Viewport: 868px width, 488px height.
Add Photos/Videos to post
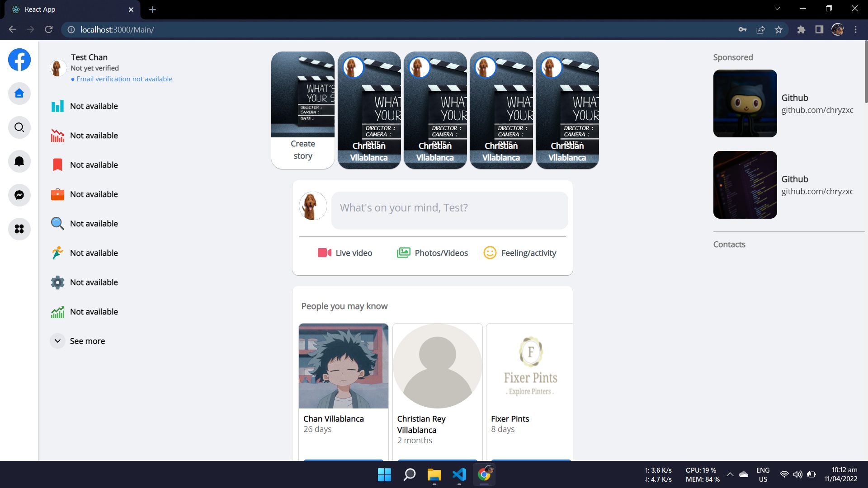point(432,253)
